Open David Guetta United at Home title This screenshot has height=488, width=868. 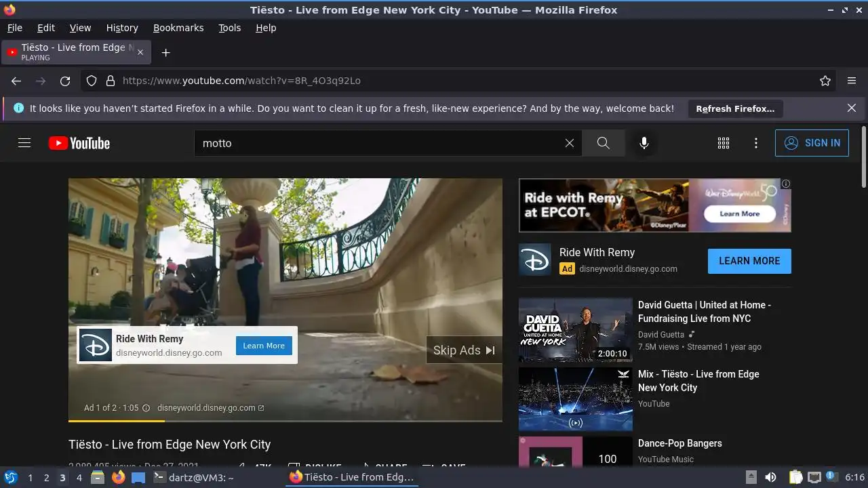705,312
